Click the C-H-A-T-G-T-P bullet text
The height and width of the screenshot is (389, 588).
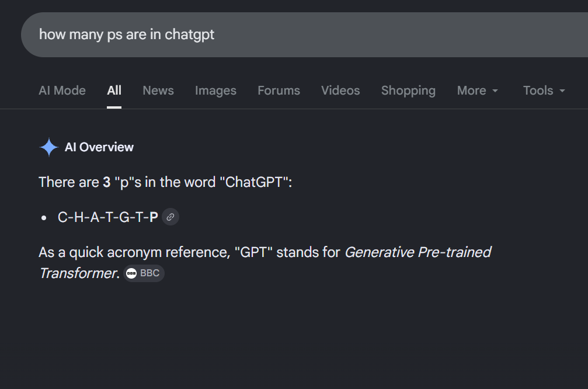click(x=108, y=217)
